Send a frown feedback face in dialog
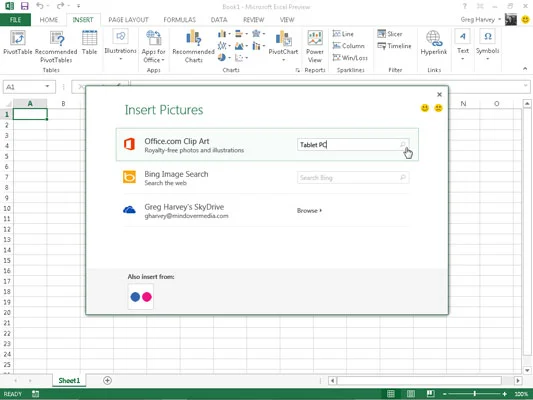The height and width of the screenshot is (400, 533). pos(439,108)
